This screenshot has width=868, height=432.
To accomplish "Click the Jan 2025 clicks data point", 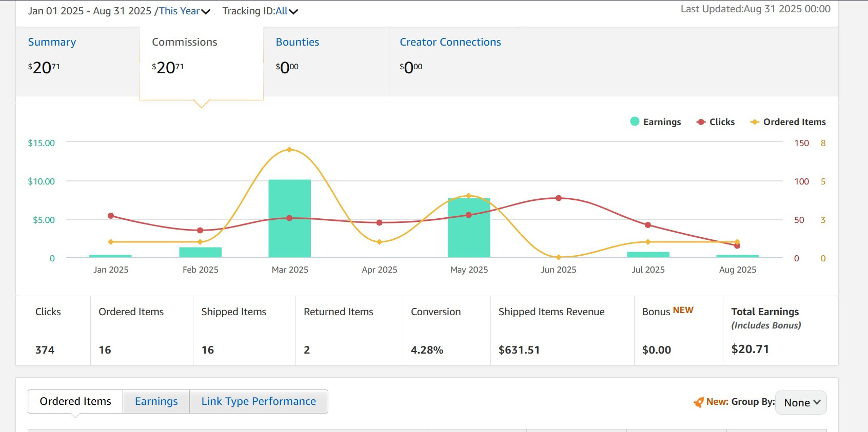I will tap(111, 216).
